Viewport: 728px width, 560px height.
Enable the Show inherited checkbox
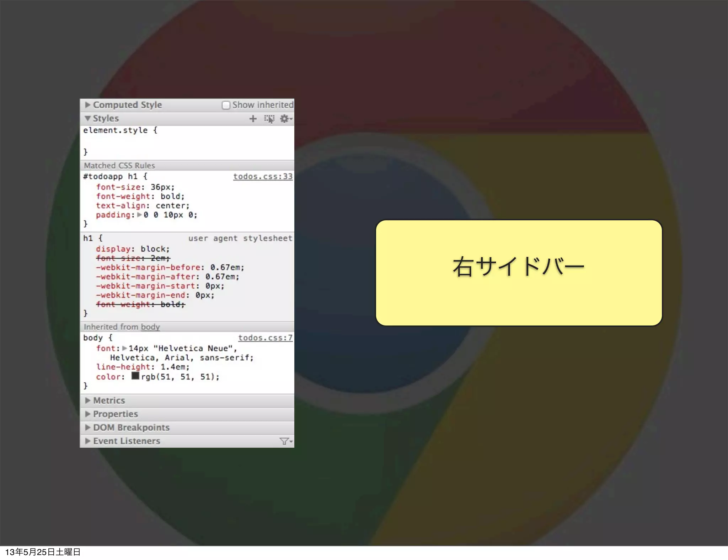click(x=226, y=105)
